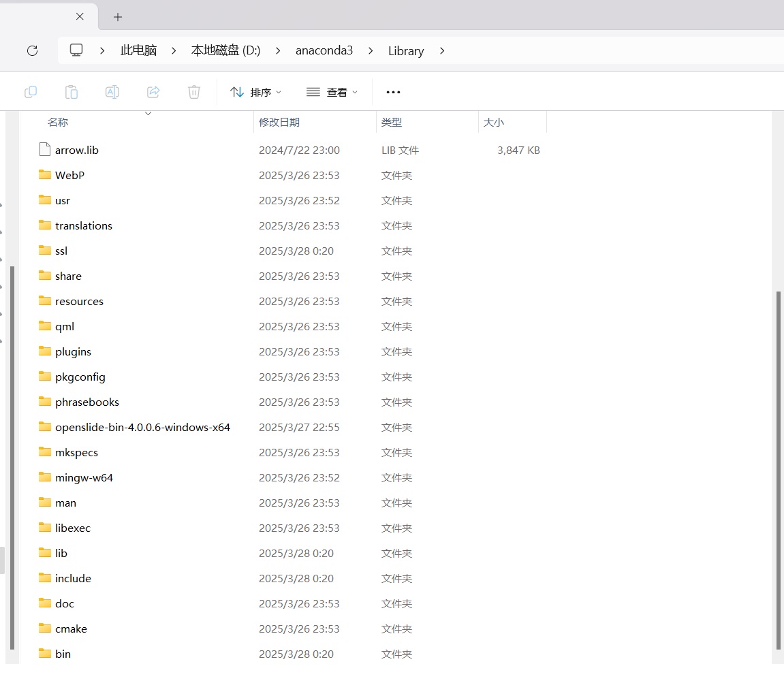Image resolution: width=784 pixels, height=683 pixels.
Task: Open the WebP folder
Action: click(69, 175)
